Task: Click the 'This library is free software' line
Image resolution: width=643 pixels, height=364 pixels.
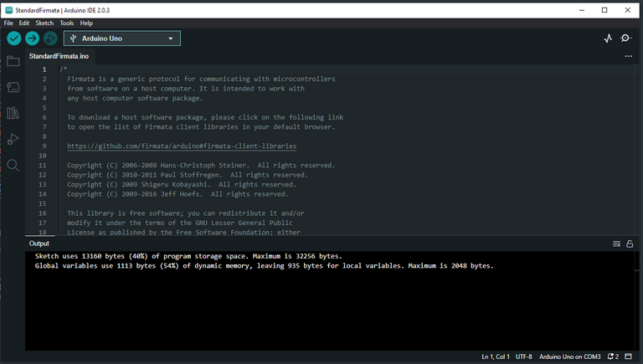Action: point(186,213)
